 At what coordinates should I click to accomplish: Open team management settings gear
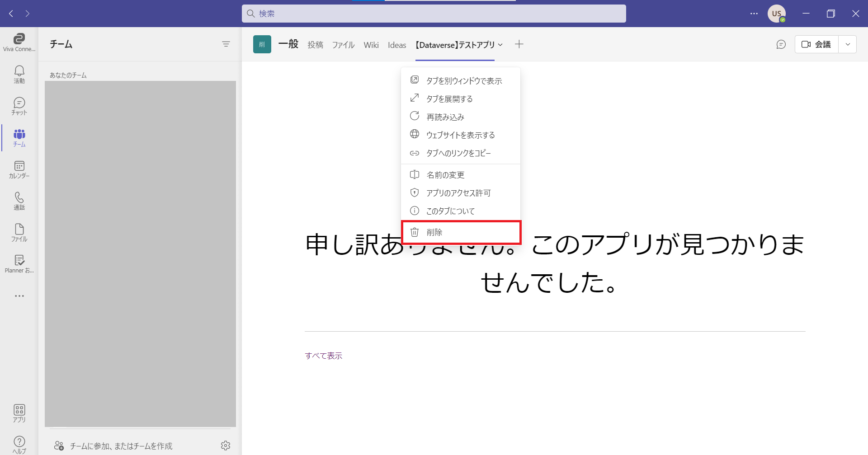coord(226,446)
